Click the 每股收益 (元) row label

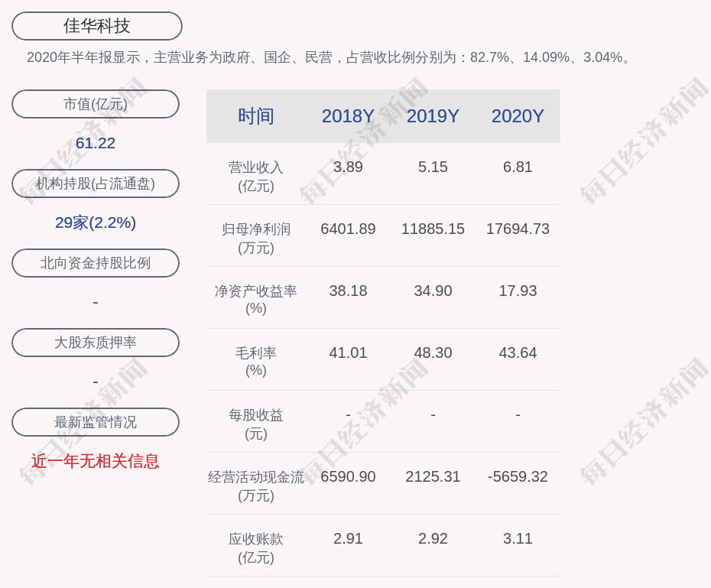coord(256,424)
